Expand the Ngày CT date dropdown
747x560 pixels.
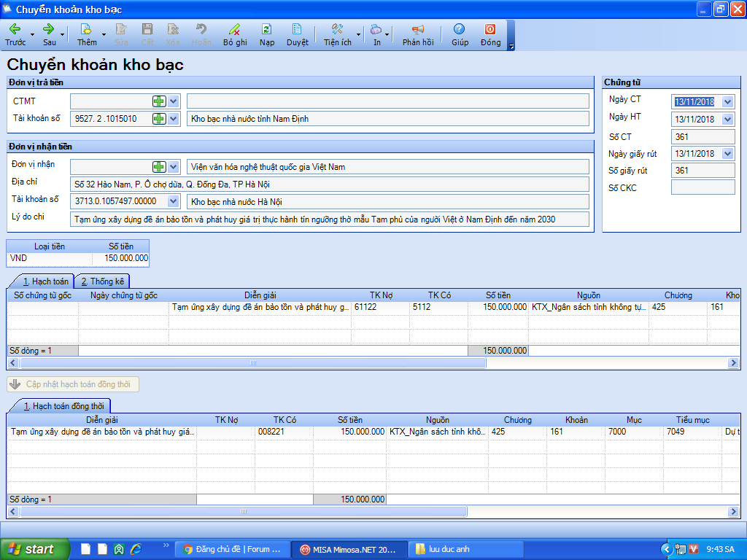pos(727,102)
